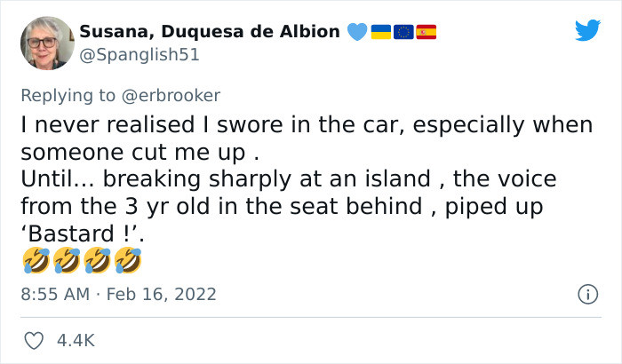This screenshot has height=364, width=622.
Task: Open the tweet info icon
Action: coord(586,293)
